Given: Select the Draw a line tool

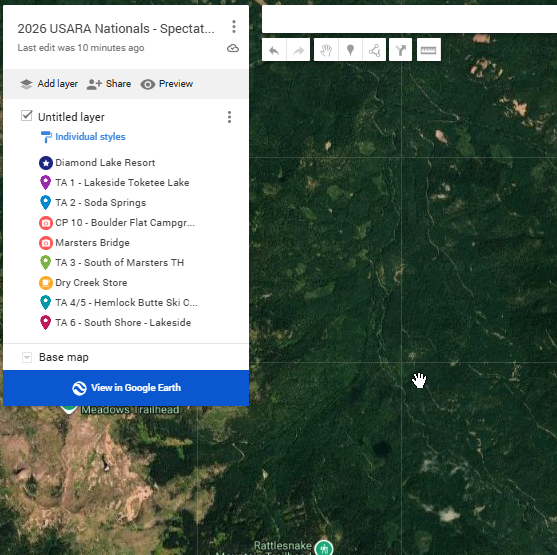Looking at the screenshot, I should tap(374, 50).
